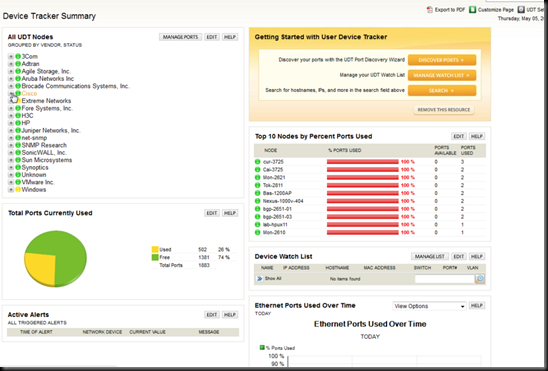Click the green status icon beside Adtran
Viewport: 548px width, 371px height.
pos(18,64)
